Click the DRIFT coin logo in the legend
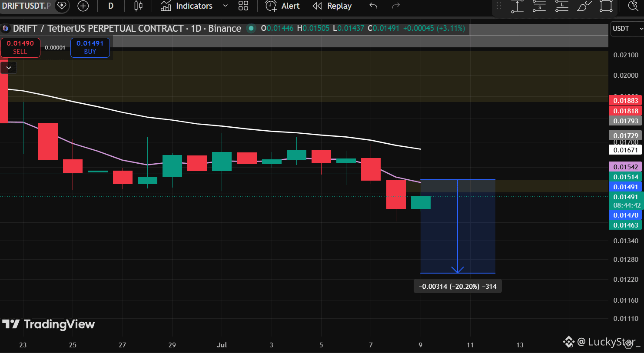Screen dimensions: 644x353 [x=5, y=29]
